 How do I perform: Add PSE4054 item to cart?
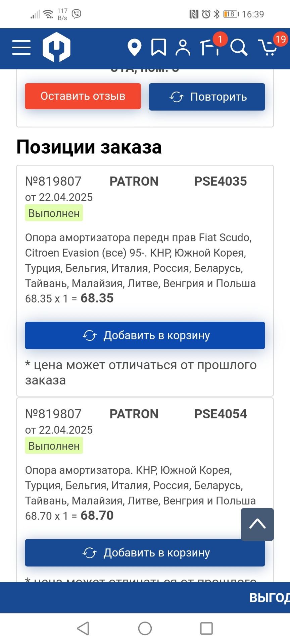coord(145,553)
